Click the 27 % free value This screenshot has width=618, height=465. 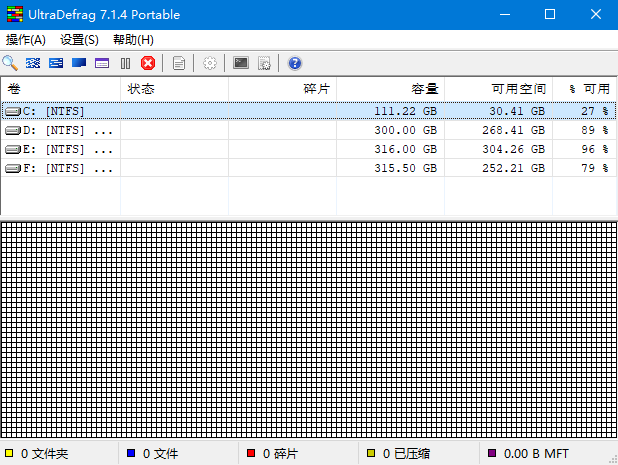tap(595, 111)
